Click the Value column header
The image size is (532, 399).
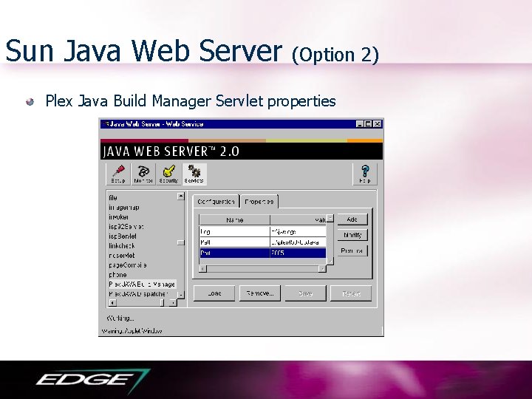tap(299, 220)
